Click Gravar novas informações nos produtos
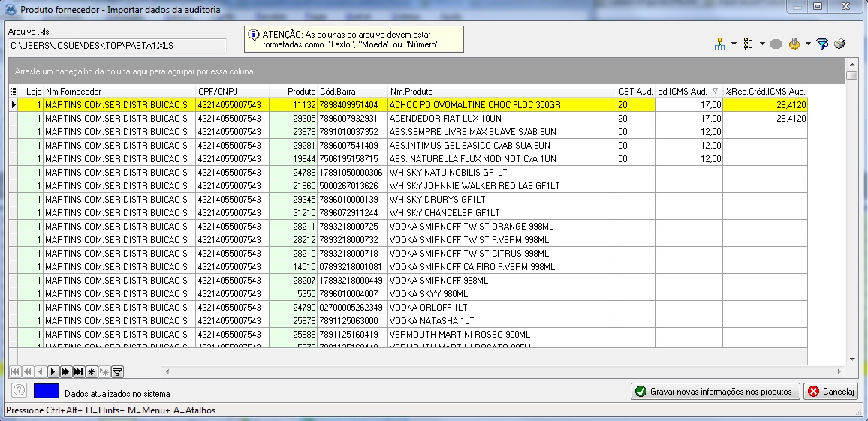Screen dimensions: 868x421 716,392
